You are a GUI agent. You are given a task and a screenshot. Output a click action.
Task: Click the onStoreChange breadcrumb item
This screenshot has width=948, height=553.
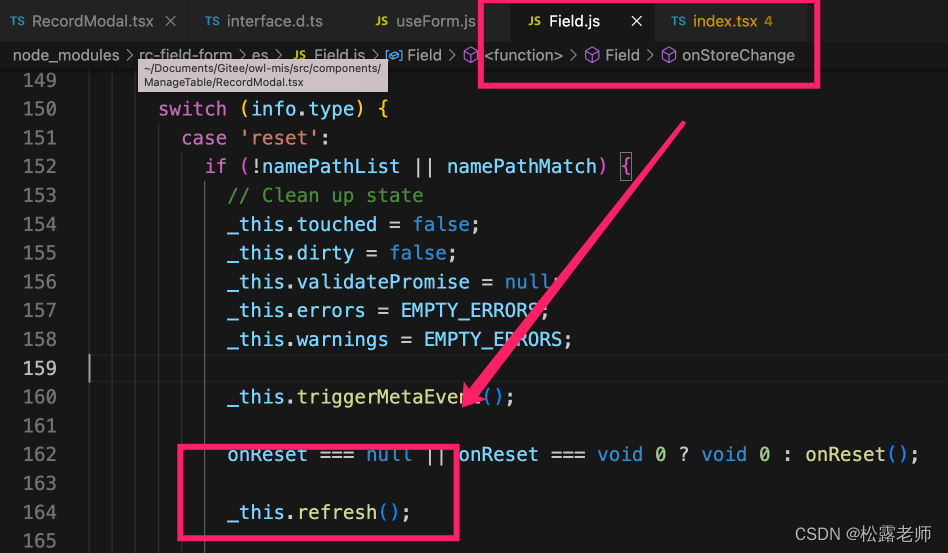click(738, 56)
